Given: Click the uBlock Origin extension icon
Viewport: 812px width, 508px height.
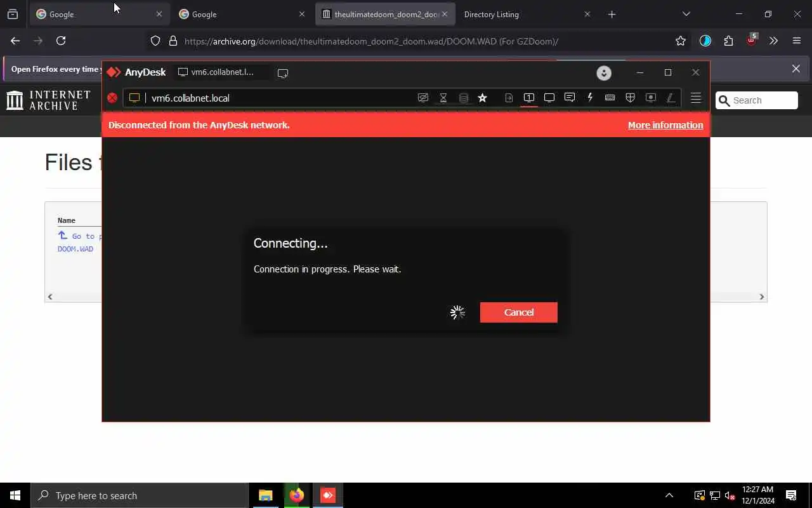Looking at the screenshot, I should (752, 40).
